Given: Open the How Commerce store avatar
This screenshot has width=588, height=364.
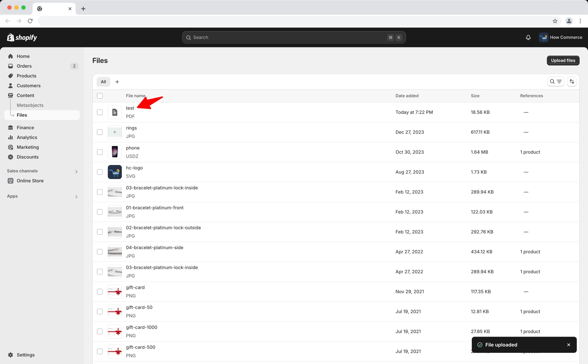Looking at the screenshot, I should 543,38.
